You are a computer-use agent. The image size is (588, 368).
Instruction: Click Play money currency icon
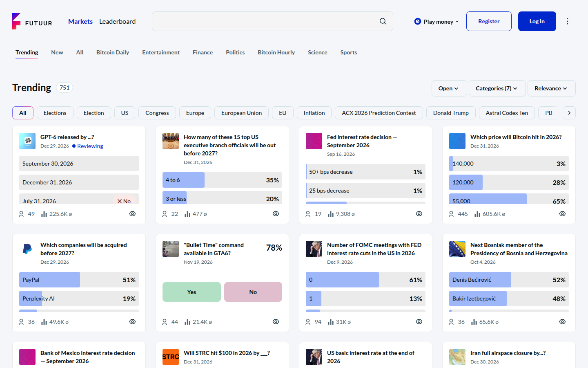[x=418, y=21]
